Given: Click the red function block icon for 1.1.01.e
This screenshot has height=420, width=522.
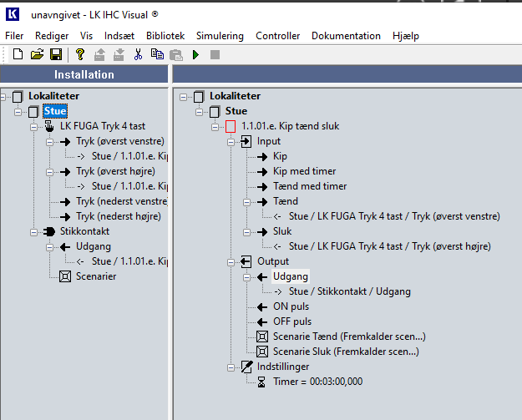Looking at the screenshot, I should 231,126.
